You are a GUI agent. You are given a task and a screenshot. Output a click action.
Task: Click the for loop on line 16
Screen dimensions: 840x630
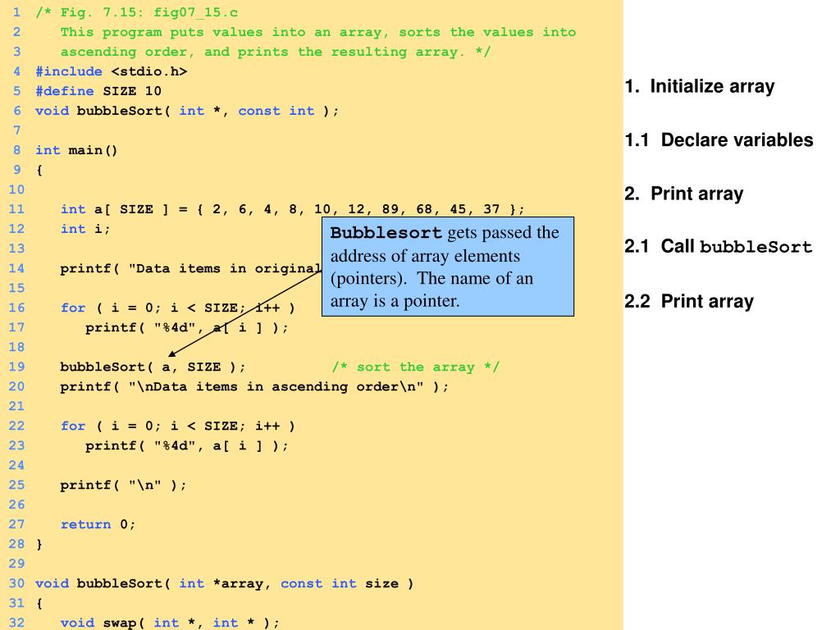click(178, 308)
